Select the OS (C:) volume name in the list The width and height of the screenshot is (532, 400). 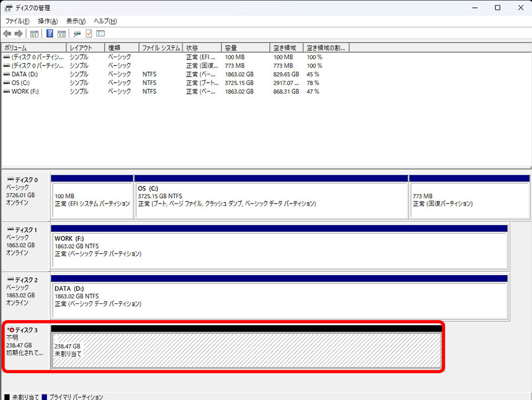coord(21,83)
